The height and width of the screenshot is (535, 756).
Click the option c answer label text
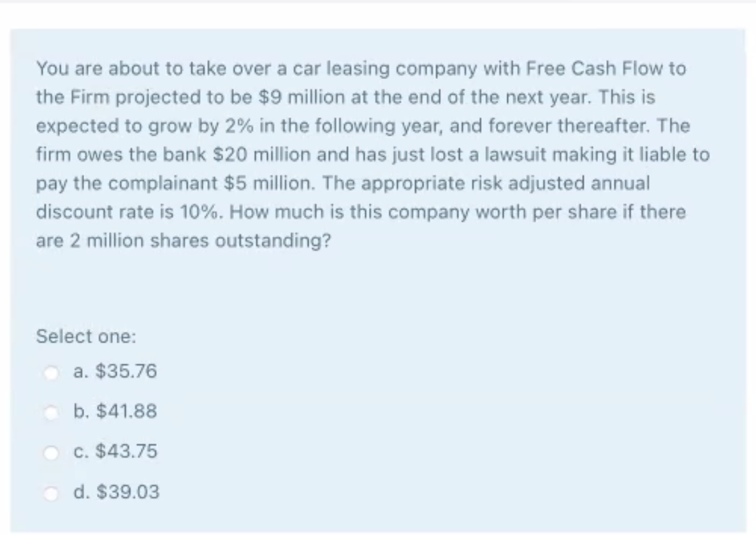click(x=115, y=452)
